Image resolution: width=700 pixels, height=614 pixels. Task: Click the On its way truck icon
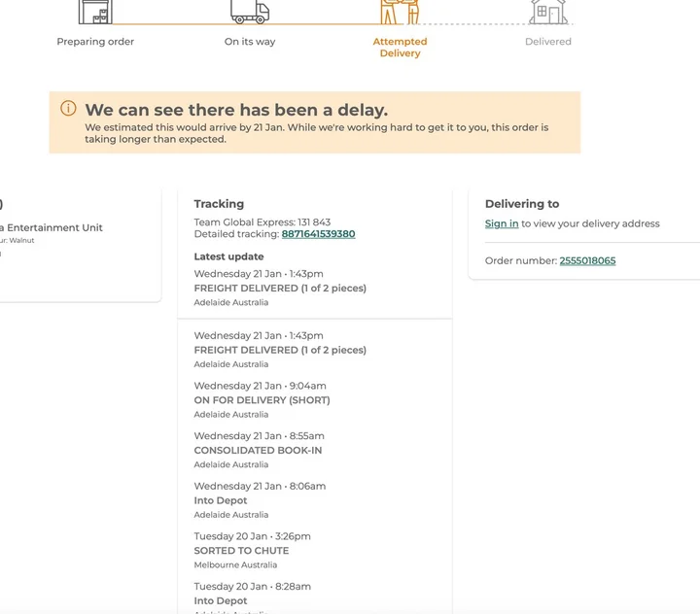pos(250,11)
